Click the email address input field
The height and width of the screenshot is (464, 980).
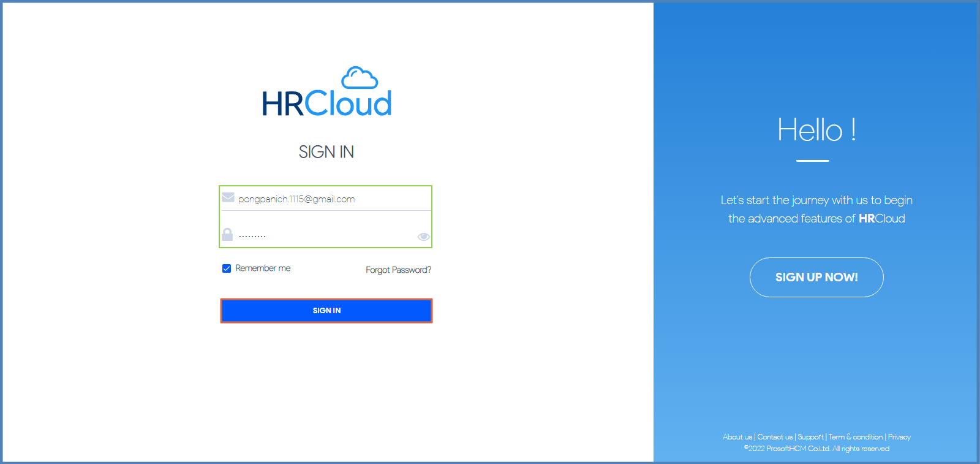pos(326,199)
